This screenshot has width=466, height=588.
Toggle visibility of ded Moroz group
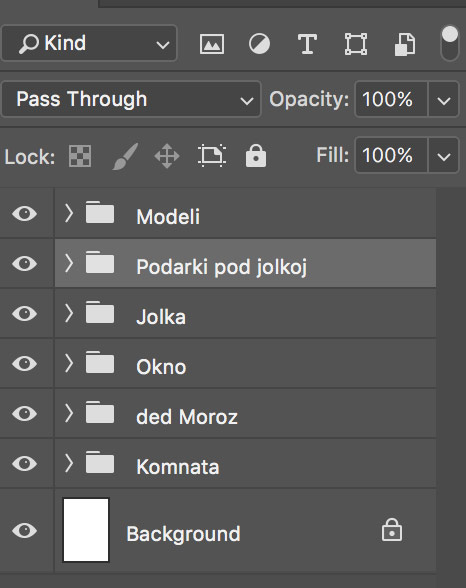(x=25, y=414)
